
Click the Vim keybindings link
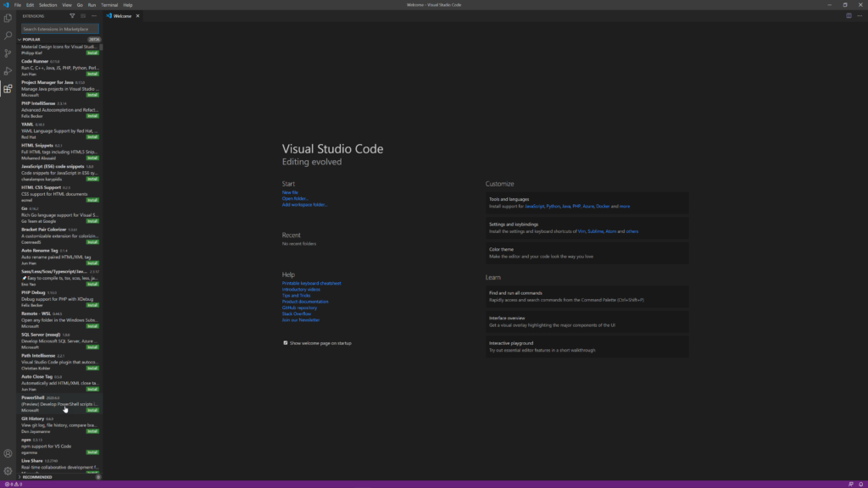581,231
